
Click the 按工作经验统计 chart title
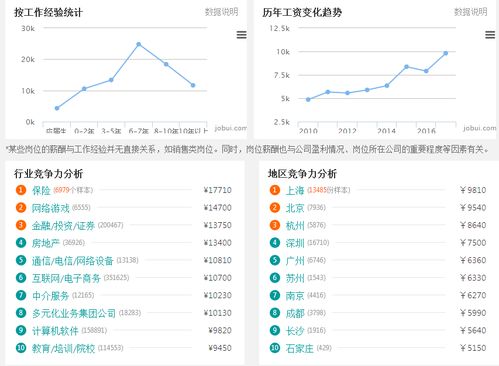click(48, 12)
